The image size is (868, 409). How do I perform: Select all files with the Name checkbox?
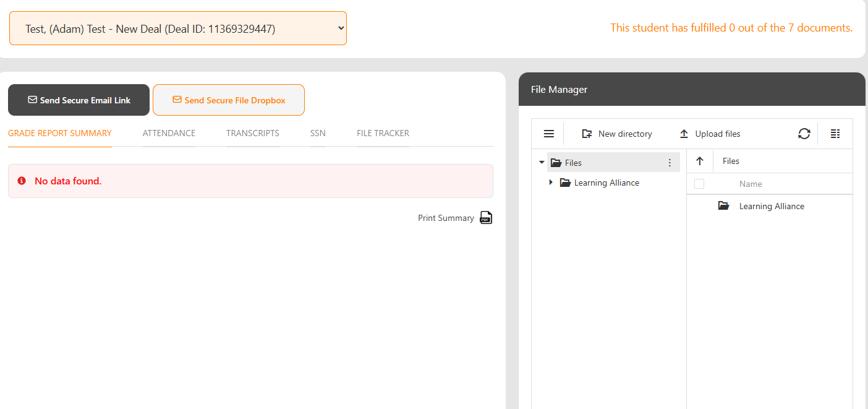click(699, 184)
